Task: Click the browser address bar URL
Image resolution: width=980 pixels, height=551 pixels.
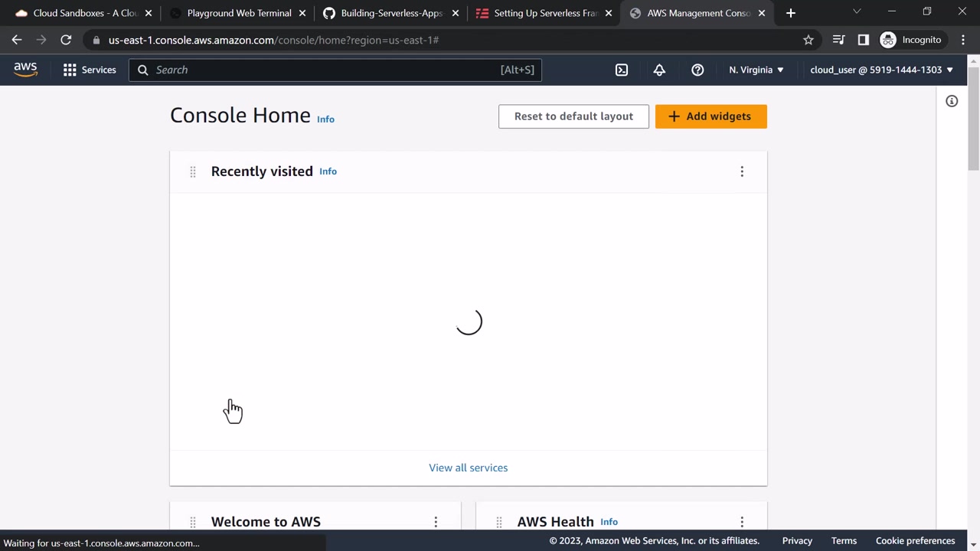Action: 273,40
